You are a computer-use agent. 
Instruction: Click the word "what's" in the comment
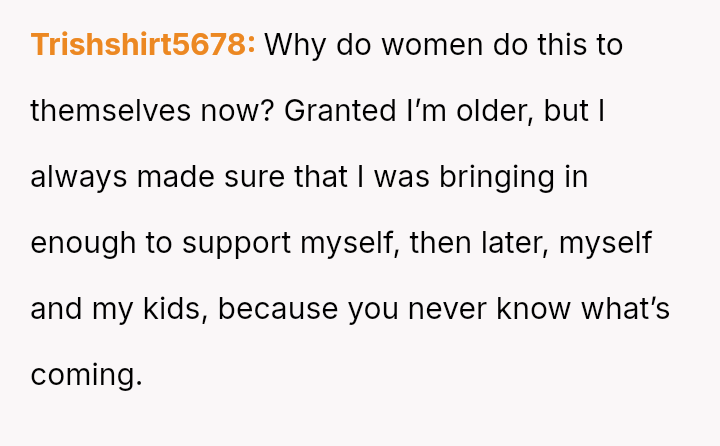(x=631, y=309)
